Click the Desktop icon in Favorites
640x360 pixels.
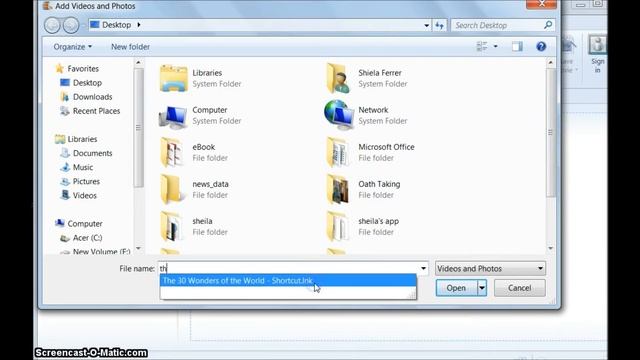[65, 82]
